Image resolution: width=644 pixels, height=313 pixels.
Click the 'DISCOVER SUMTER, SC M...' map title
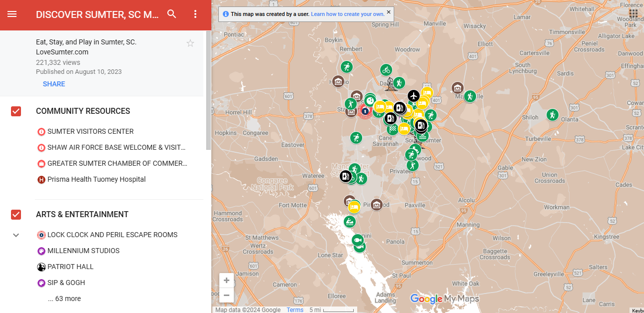[x=97, y=14]
